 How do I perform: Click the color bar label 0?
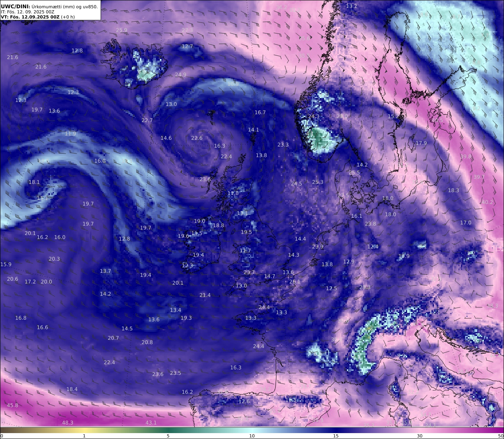click(2, 436)
